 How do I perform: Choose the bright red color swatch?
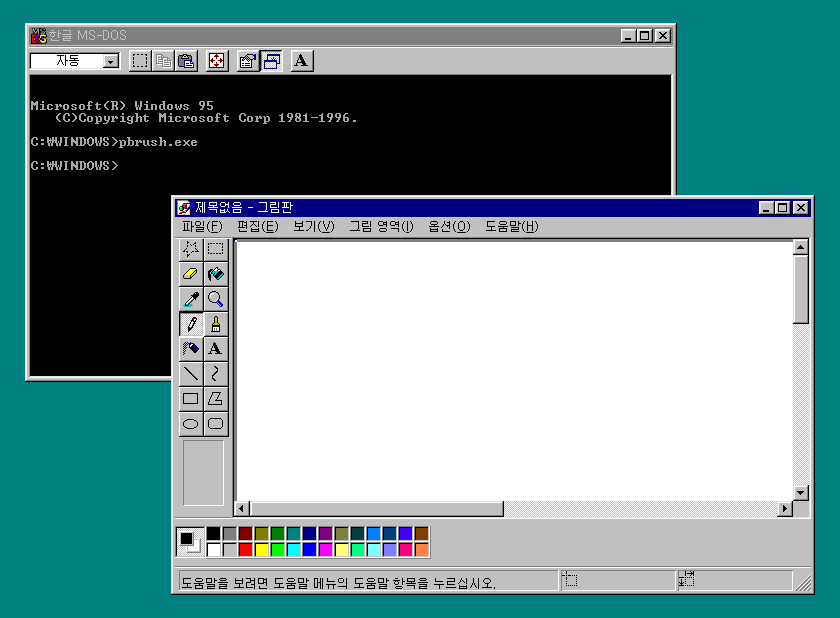(x=245, y=549)
